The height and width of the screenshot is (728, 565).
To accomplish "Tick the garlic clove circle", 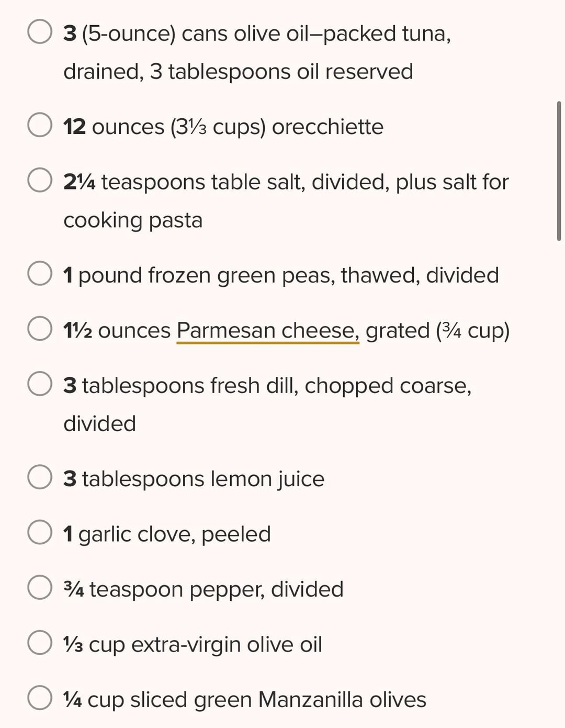I will coord(40,533).
